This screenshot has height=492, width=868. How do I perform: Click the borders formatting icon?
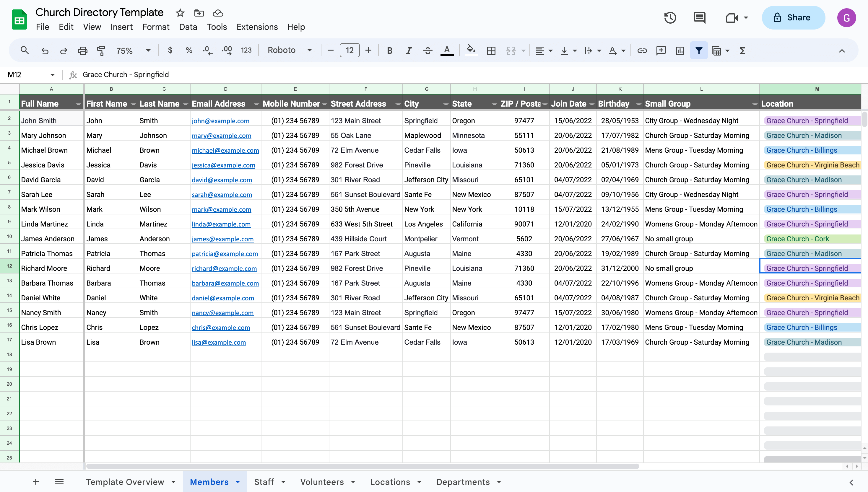[x=491, y=50]
